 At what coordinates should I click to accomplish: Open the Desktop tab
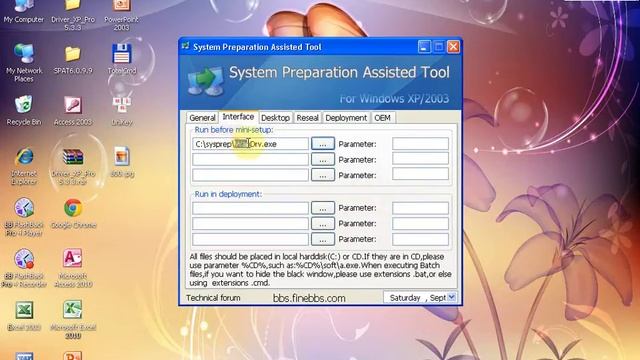click(x=276, y=118)
